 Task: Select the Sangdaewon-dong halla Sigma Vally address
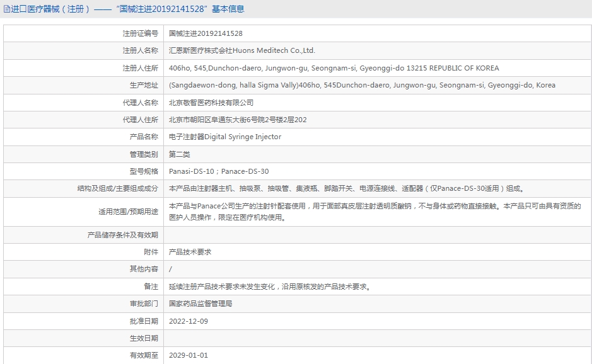(x=362, y=85)
